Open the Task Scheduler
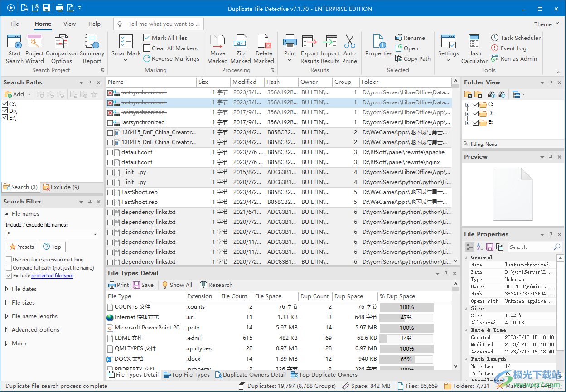Viewport: 566px width, 392px height. coord(516,38)
